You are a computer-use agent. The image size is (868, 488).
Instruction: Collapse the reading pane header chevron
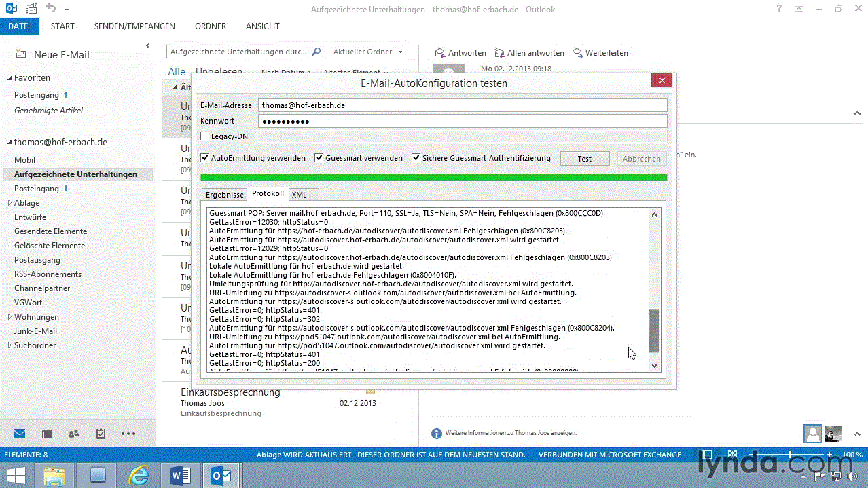857,113
